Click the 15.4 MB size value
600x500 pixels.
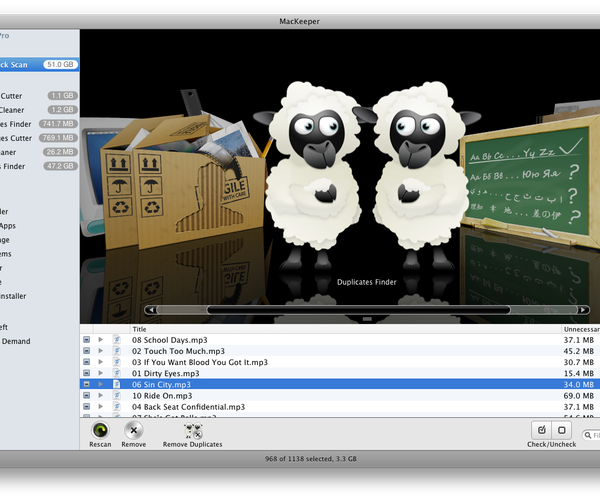point(579,373)
